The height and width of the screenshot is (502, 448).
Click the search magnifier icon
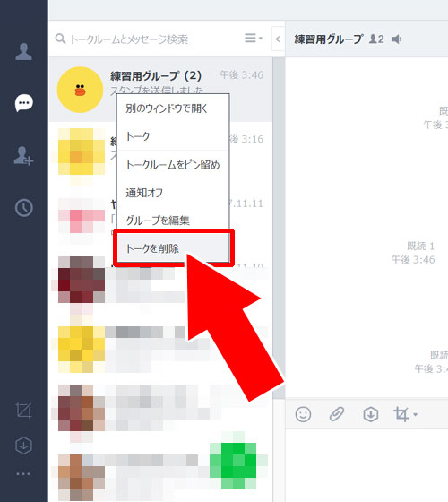(60, 39)
